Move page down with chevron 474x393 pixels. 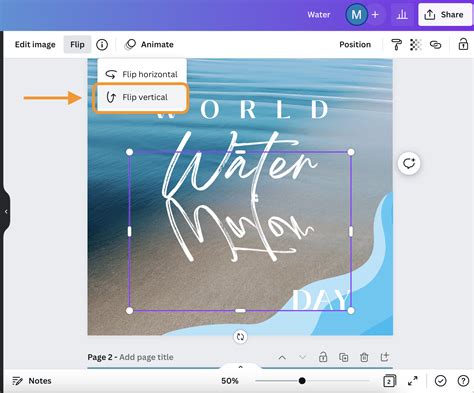[x=302, y=357]
